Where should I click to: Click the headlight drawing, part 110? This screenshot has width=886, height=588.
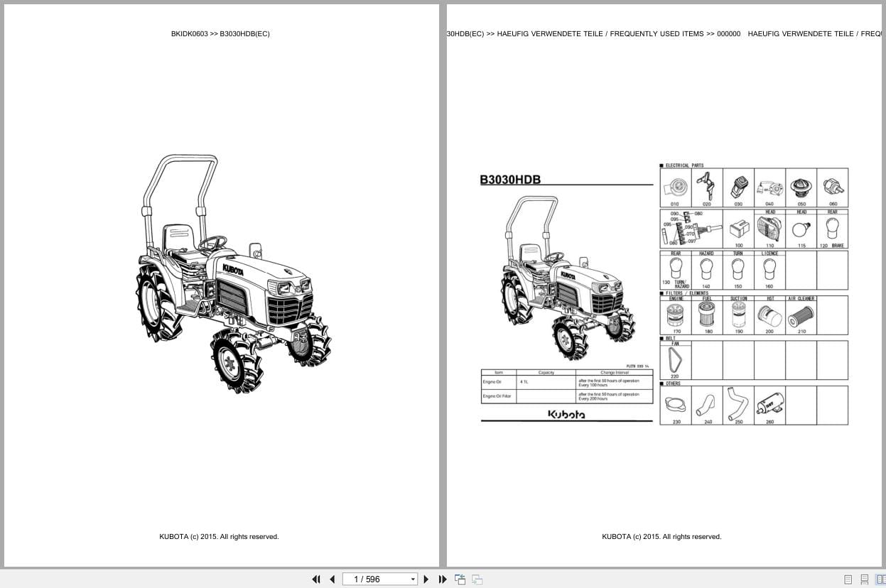click(770, 229)
